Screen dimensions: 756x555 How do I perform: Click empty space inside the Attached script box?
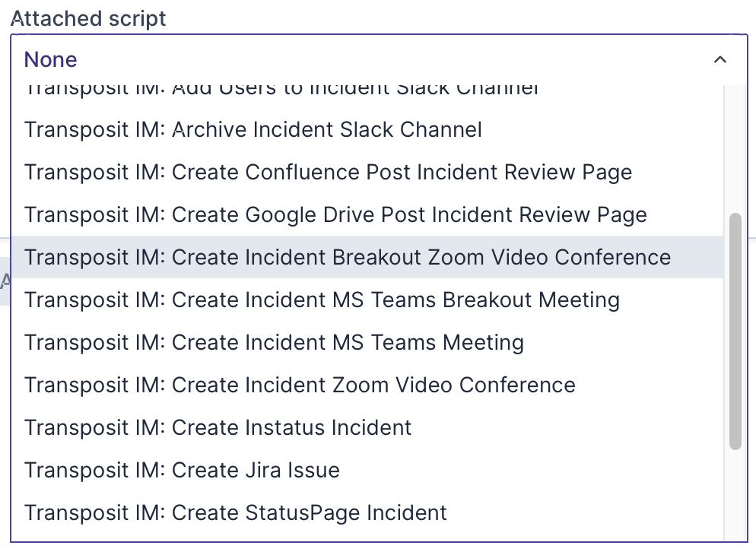tap(380, 60)
